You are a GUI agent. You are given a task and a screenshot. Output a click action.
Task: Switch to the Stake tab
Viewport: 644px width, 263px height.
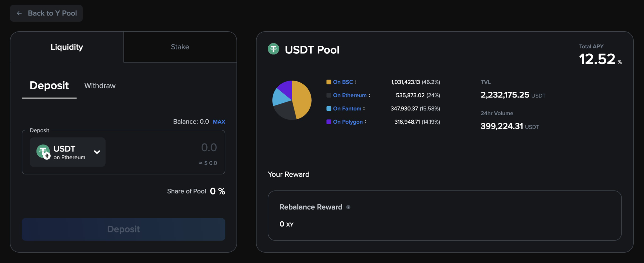click(x=180, y=47)
